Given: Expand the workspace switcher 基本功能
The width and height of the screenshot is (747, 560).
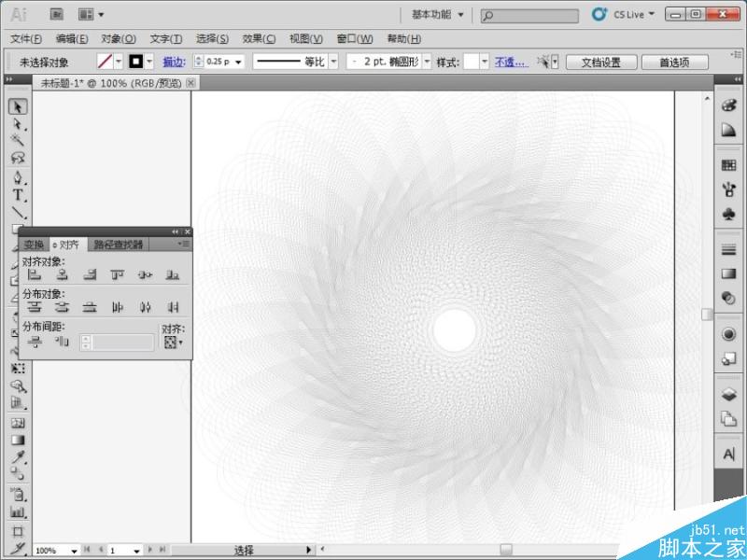Looking at the screenshot, I should (438, 15).
